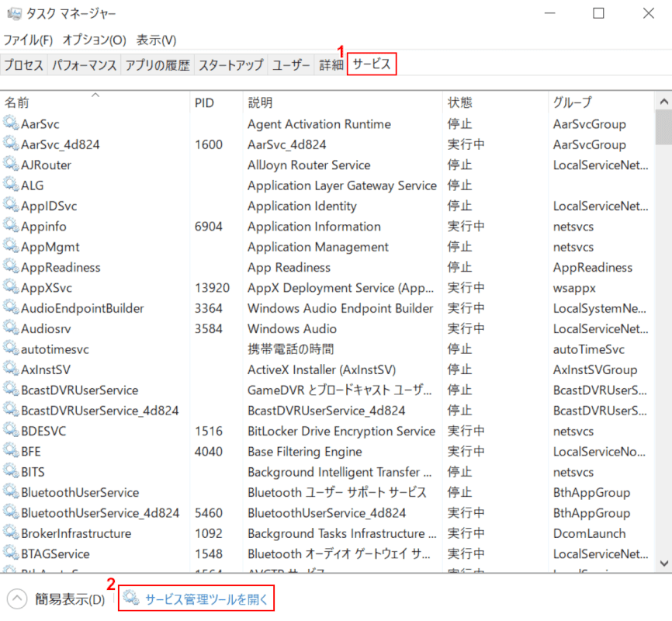Click the scrollbar down arrow

[664, 563]
